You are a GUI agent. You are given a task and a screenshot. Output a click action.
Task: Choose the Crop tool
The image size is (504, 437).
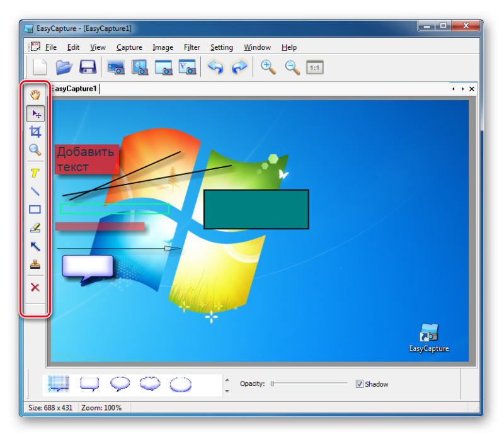(35, 132)
